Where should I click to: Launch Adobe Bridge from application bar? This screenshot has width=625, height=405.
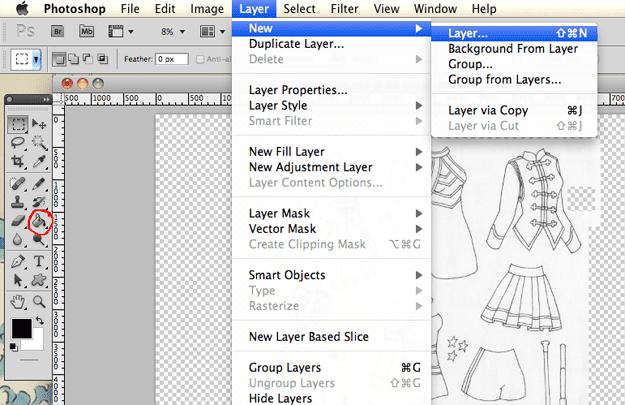point(58,31)
